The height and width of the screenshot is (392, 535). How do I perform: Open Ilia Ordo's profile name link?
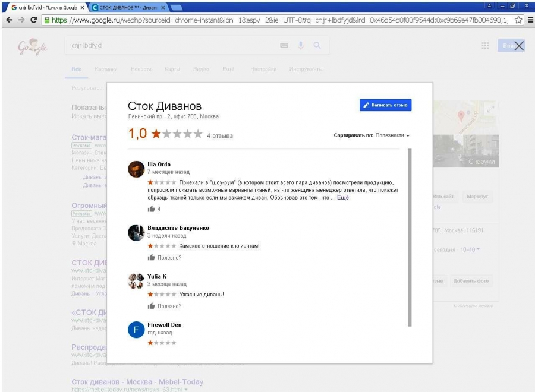tap(159, 165)
